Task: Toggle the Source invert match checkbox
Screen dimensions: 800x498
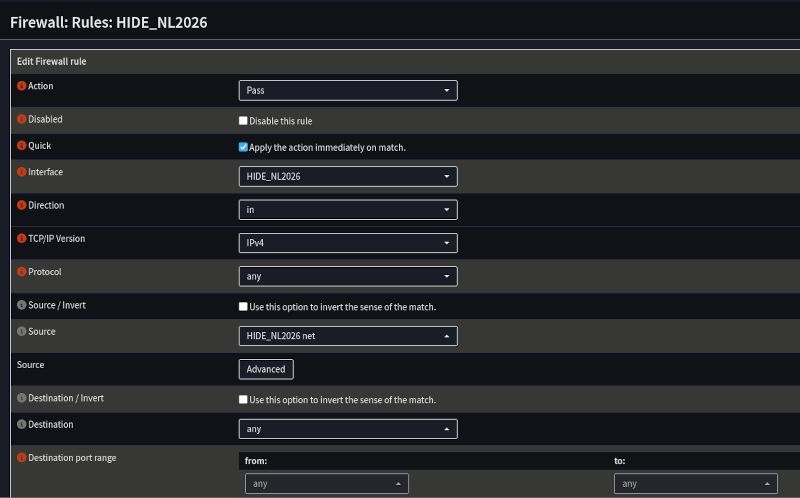Action: (x=243, y=307)
